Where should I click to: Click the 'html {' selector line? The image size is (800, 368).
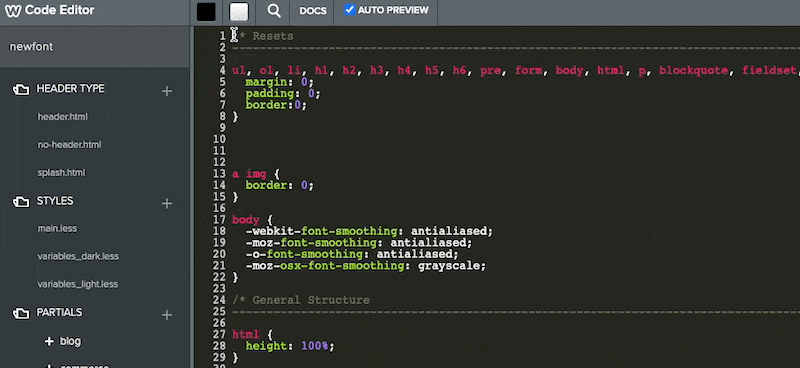click(253, 334)
